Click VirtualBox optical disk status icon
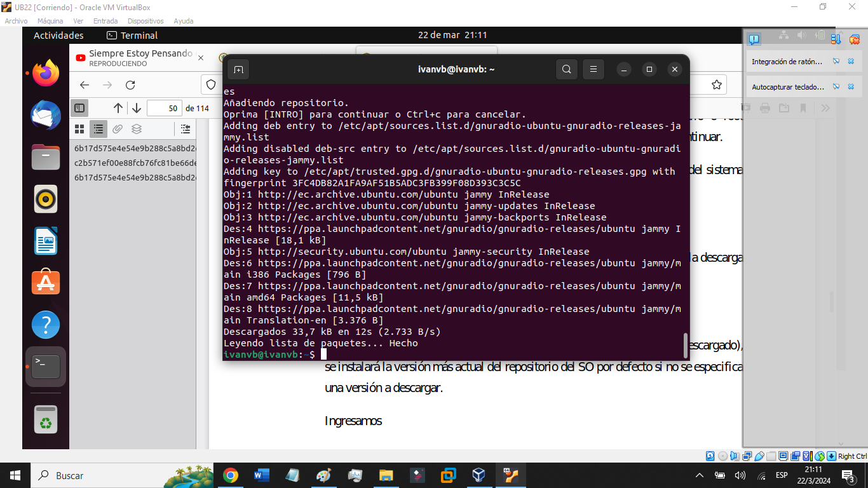 (x=722, y=456)
